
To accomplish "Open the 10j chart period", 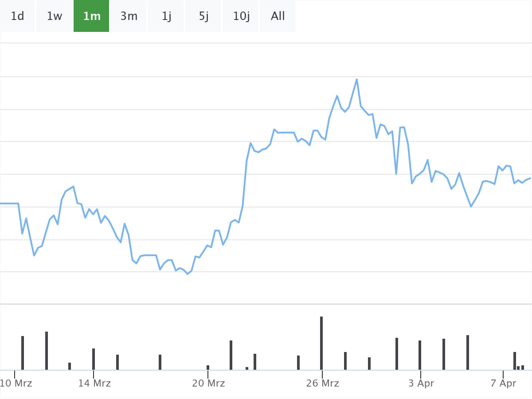I will coord(241,16).
